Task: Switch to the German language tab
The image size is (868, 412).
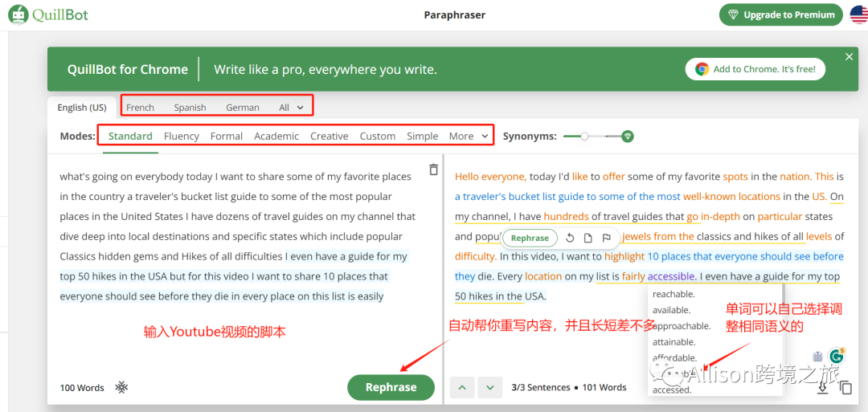Action: coord(243,108)
